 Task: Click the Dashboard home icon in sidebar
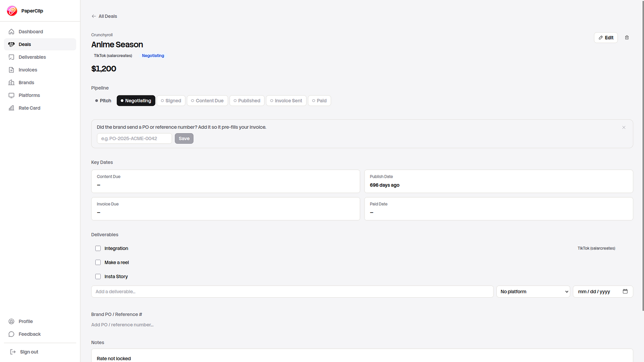point(11,32)
